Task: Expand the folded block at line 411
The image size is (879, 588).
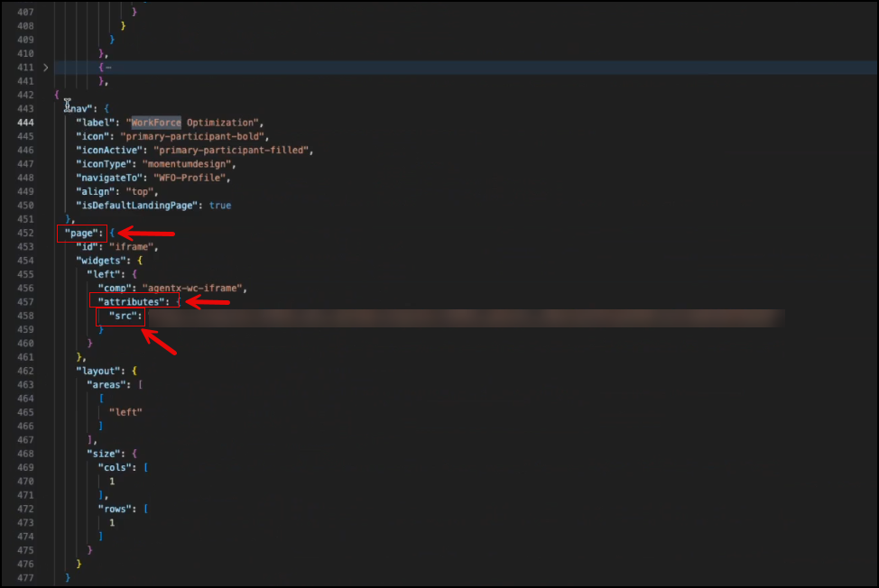Action: (x=45, y=68)
